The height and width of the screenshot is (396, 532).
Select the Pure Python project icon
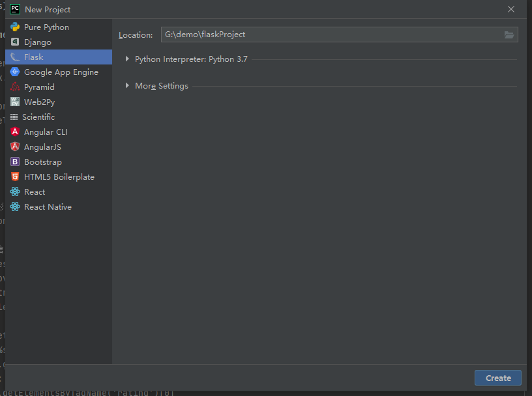coord(15,27)
